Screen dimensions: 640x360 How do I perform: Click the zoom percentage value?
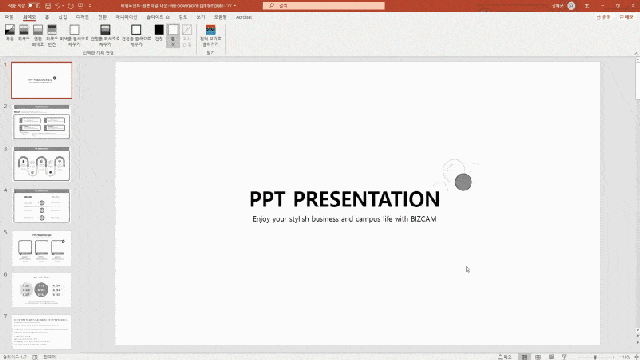point(626,357)
